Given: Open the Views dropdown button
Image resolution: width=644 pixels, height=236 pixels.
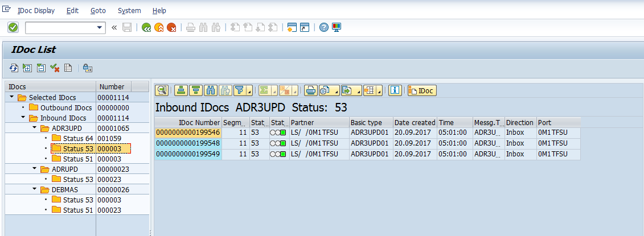Looking at the screenshot, I should coord(329,90).
